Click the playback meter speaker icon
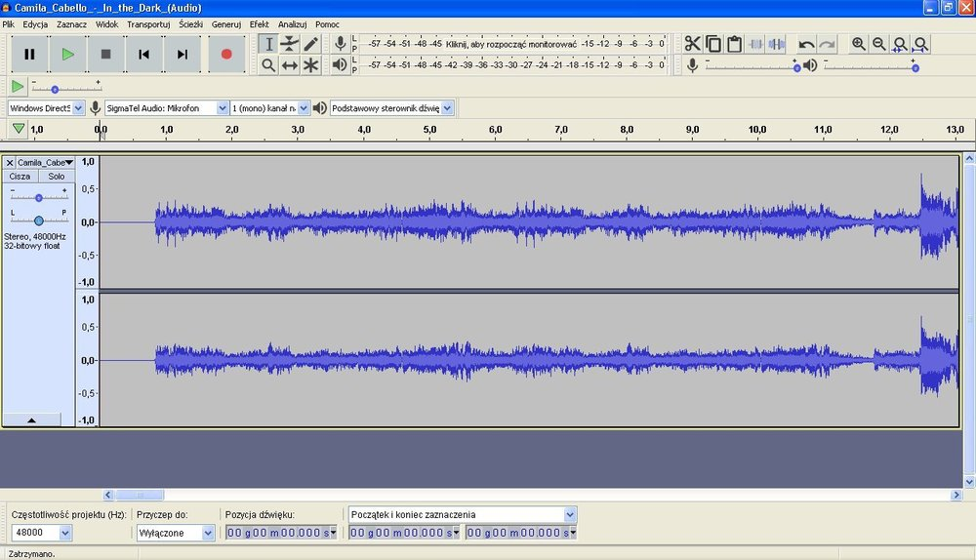976x560 pixels. coord(340,64)
